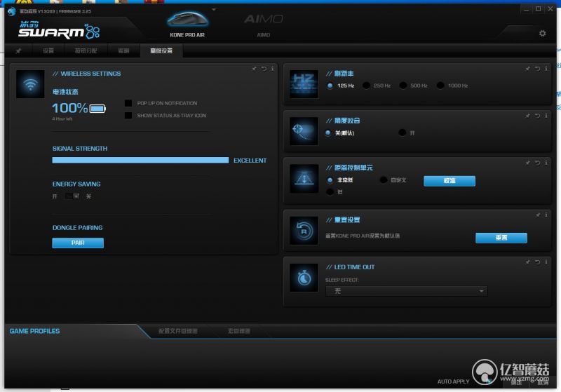
Task: Select the 1000 Hz polling rate
Action: pos(440,86)
